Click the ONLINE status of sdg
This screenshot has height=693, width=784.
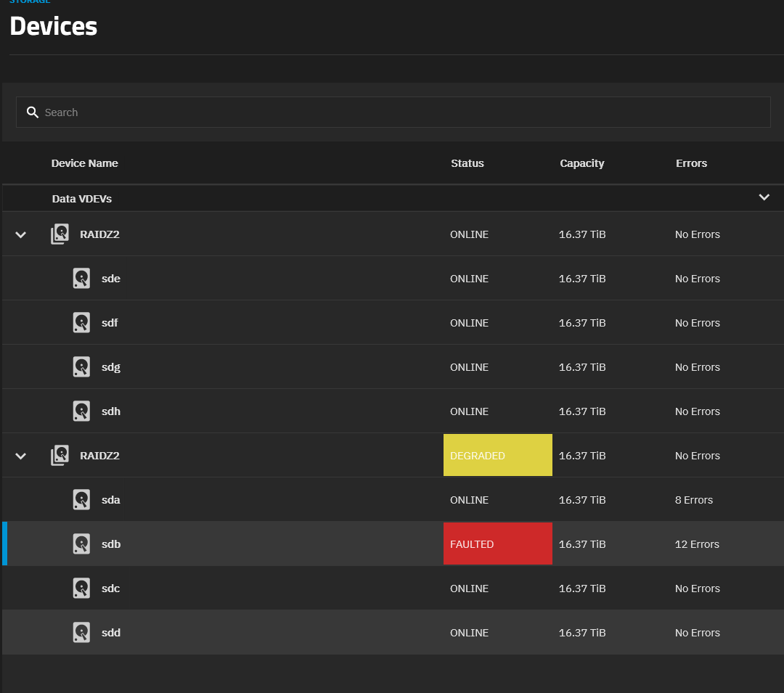pos(469,367)
